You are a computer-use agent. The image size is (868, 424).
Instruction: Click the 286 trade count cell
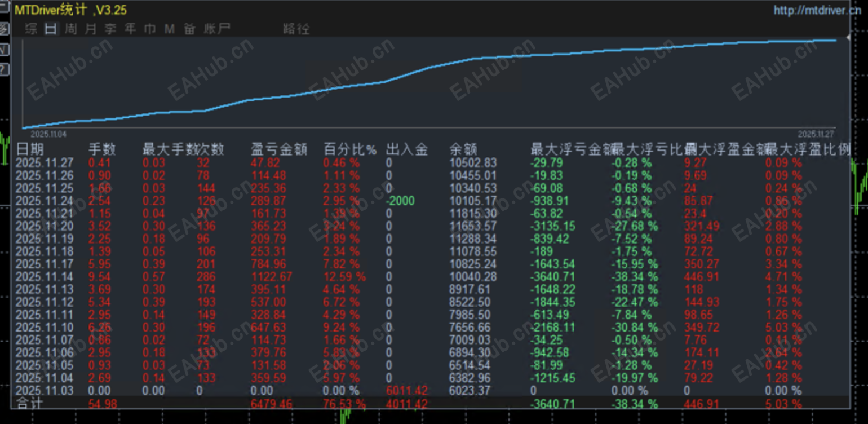[x=206, y=277]
